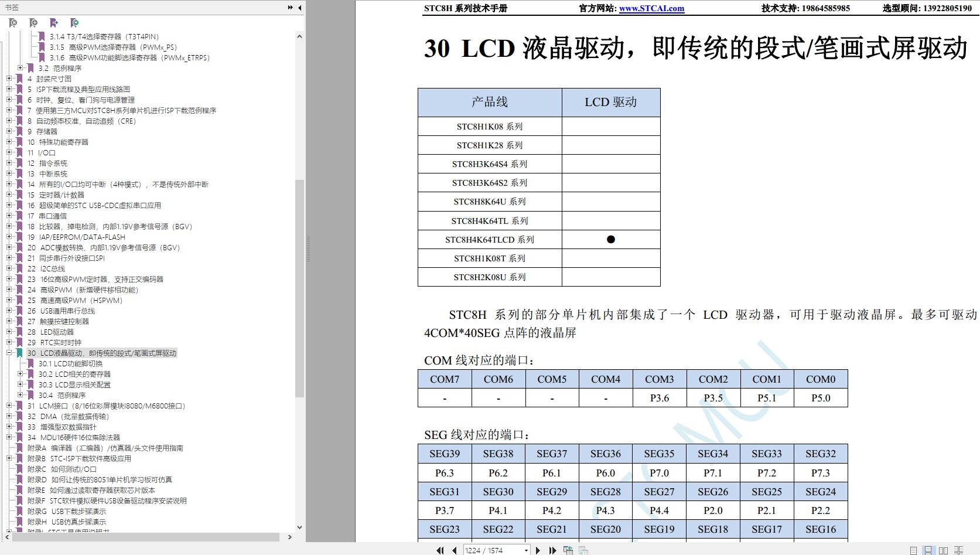
Task: Expand the 30.4 范例程序 node
Action: pyautogui.click(x=21, y=395)
